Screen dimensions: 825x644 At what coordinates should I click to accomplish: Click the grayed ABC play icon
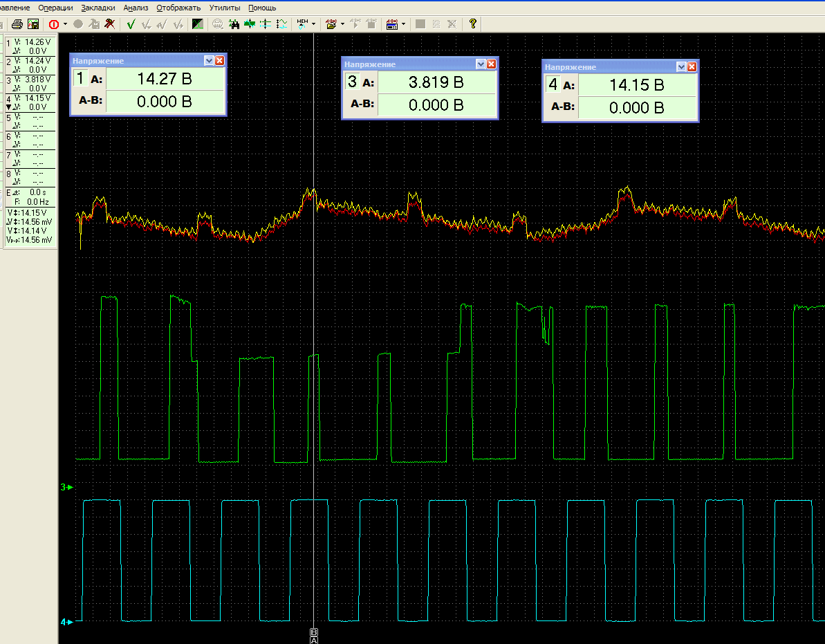point(355,24)
